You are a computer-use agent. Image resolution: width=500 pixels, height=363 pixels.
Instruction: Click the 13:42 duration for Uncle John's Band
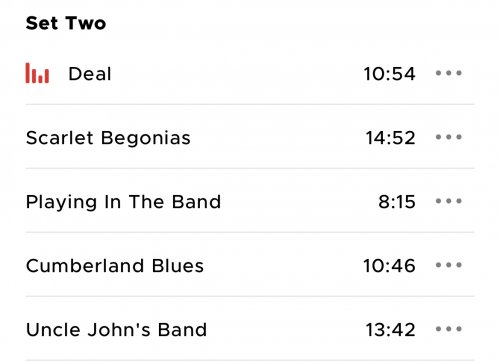(390, 330)
